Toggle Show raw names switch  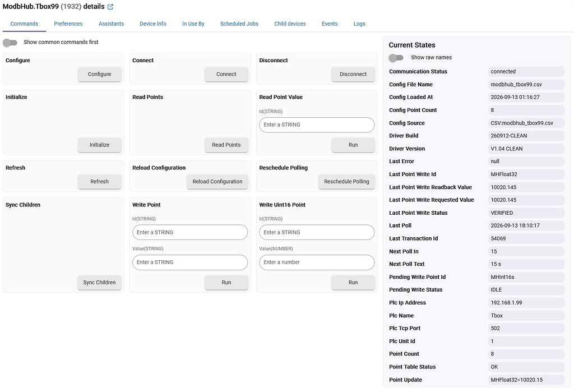[396, 58]
